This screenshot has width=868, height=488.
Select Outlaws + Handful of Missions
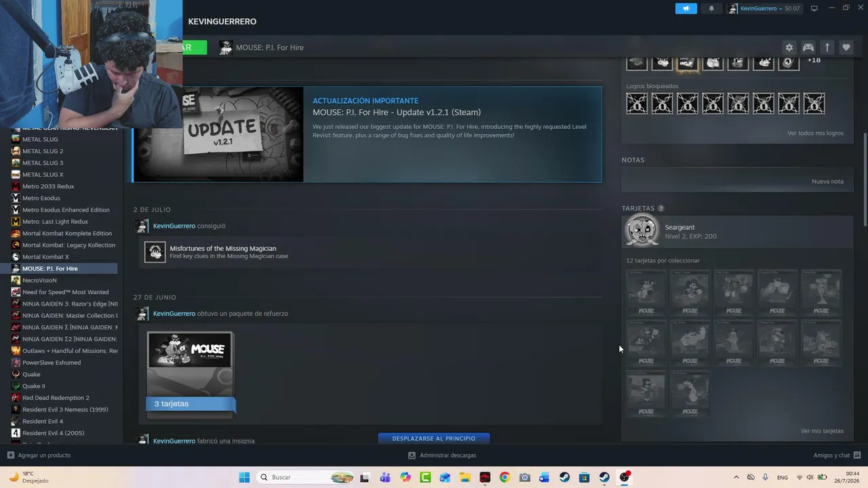pos(70,350)
